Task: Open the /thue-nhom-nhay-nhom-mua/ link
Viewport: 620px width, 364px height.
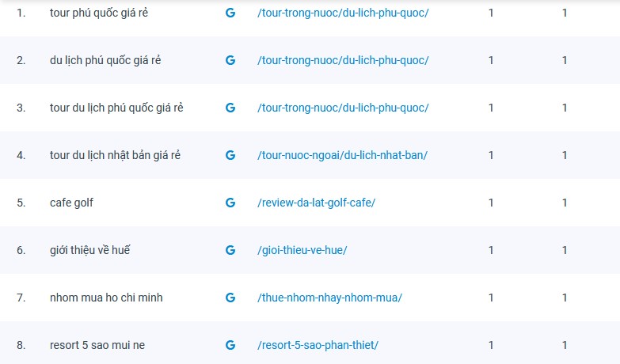Action: pos(329,298)
